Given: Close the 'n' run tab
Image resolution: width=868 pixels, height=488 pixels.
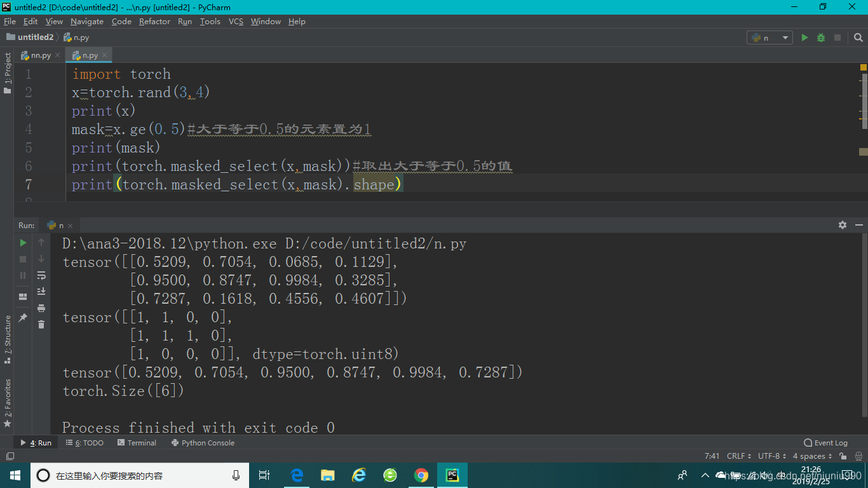Looking at the screenshot, I should pos(70,226).
